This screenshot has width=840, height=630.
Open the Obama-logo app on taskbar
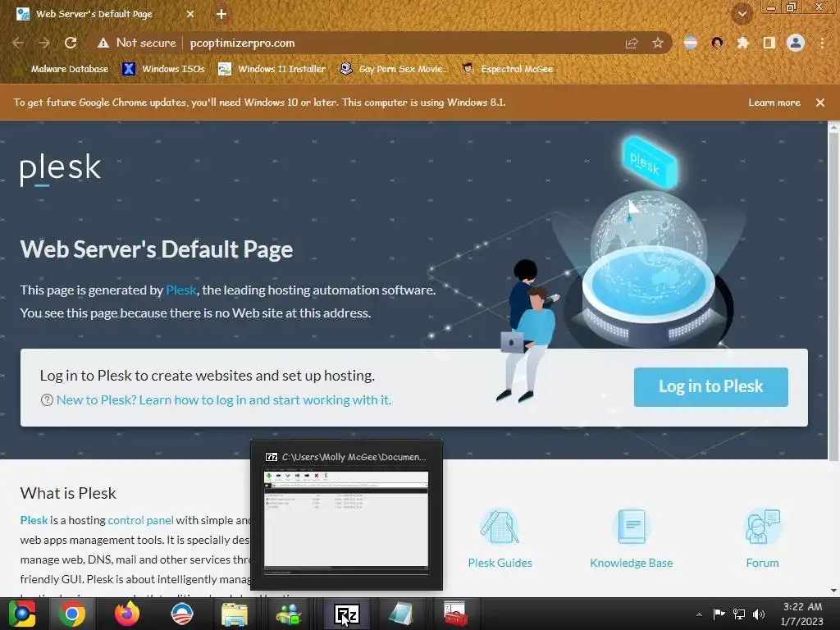point(181,614)
